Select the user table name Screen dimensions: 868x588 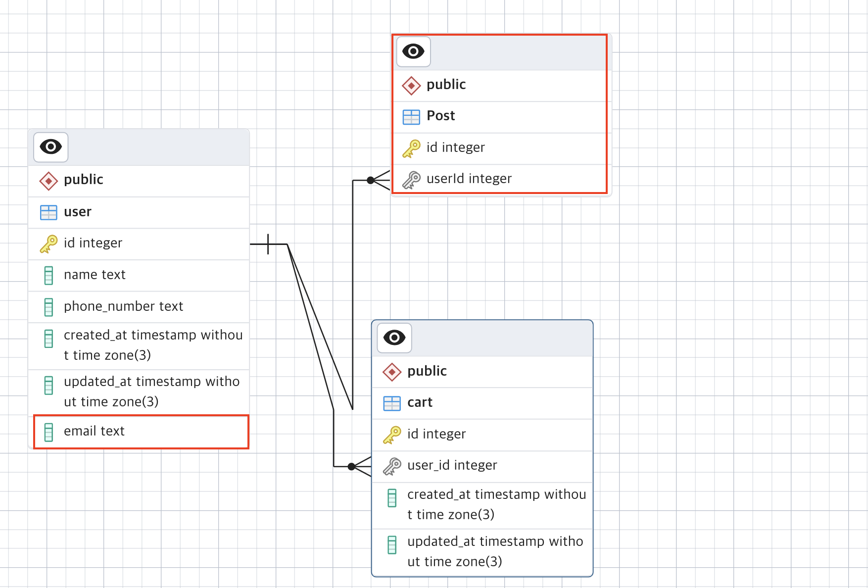(x=78, y=212)
